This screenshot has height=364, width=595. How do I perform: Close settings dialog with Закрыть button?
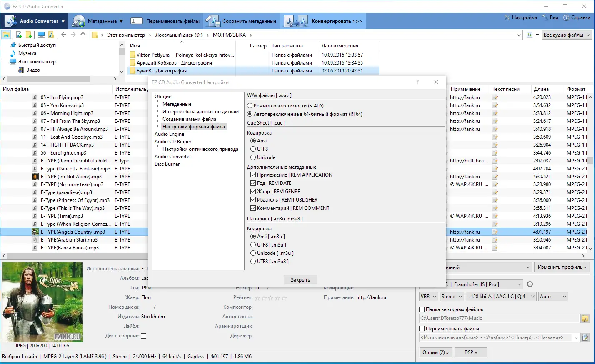pyautogui.click(x=300, y=280)
